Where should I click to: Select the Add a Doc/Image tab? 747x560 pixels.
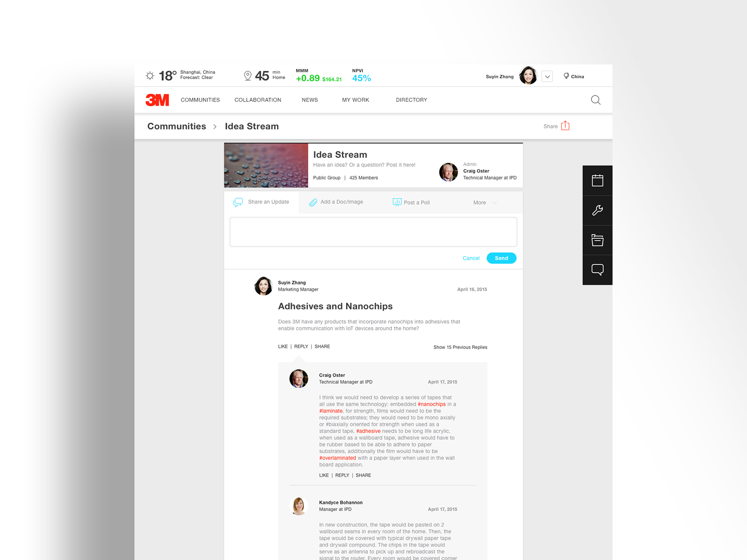336,202
